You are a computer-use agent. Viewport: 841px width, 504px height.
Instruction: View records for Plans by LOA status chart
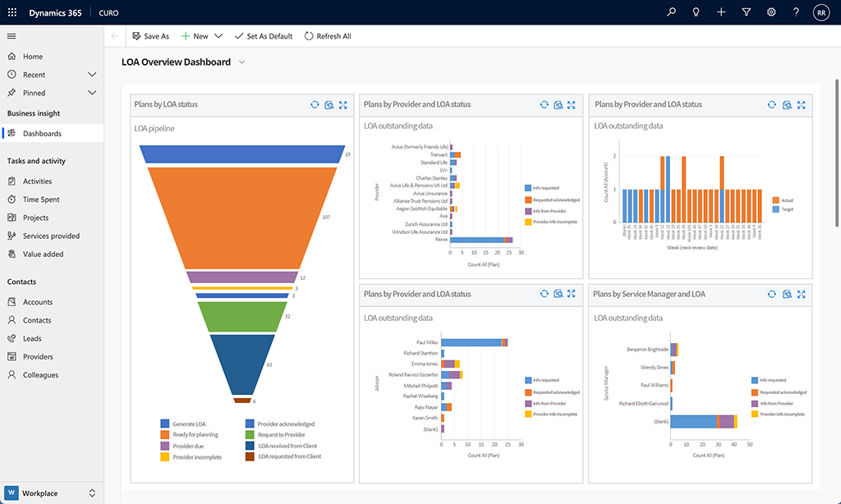[329, 104]
